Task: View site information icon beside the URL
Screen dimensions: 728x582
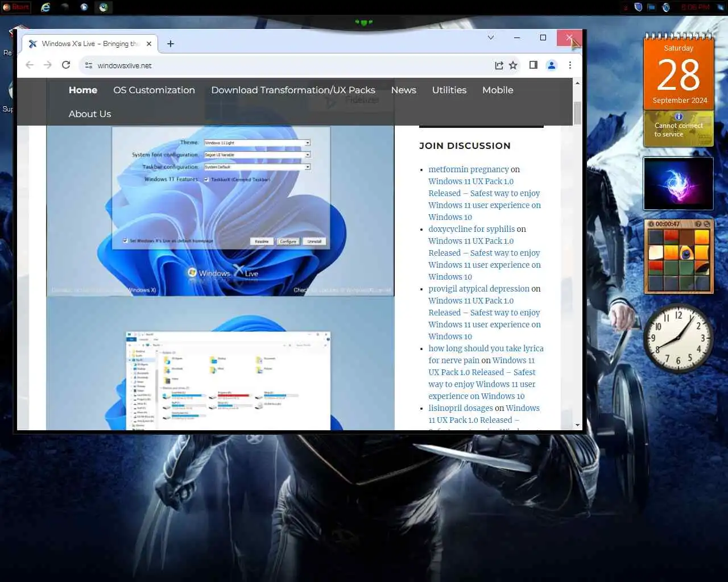Action: [89, 65]
